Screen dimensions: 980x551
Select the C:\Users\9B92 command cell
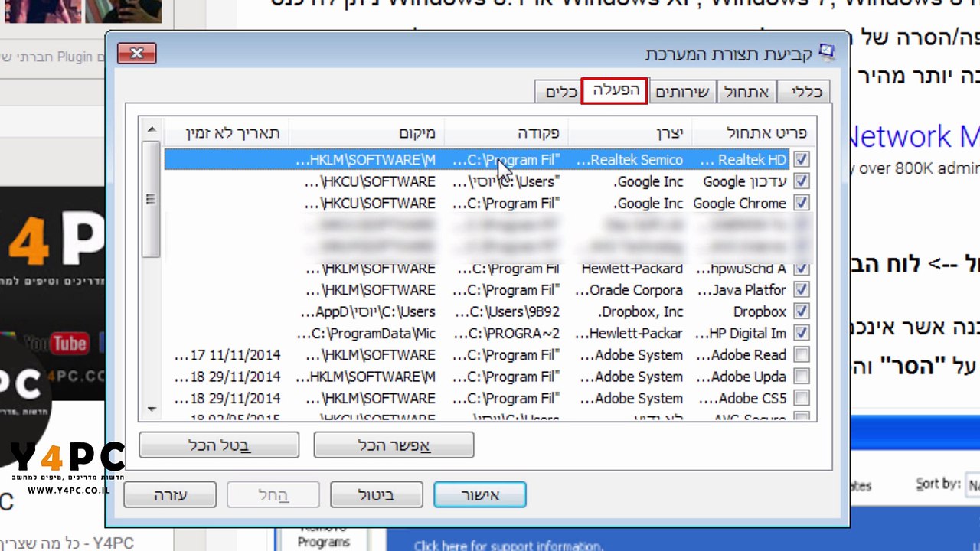(508, 311)
